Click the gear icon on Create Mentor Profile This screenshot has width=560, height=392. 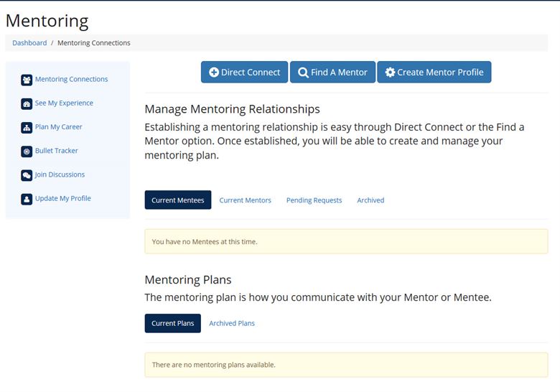tap(390, 73)
